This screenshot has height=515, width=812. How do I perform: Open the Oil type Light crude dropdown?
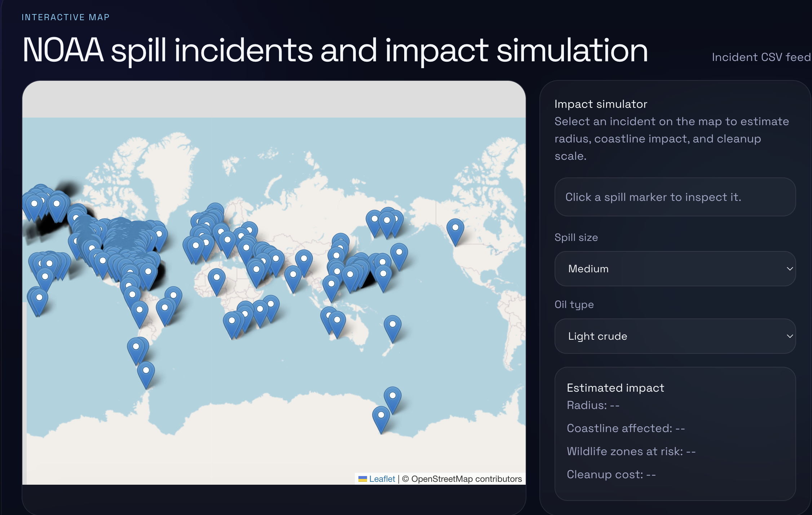[675, 336]
